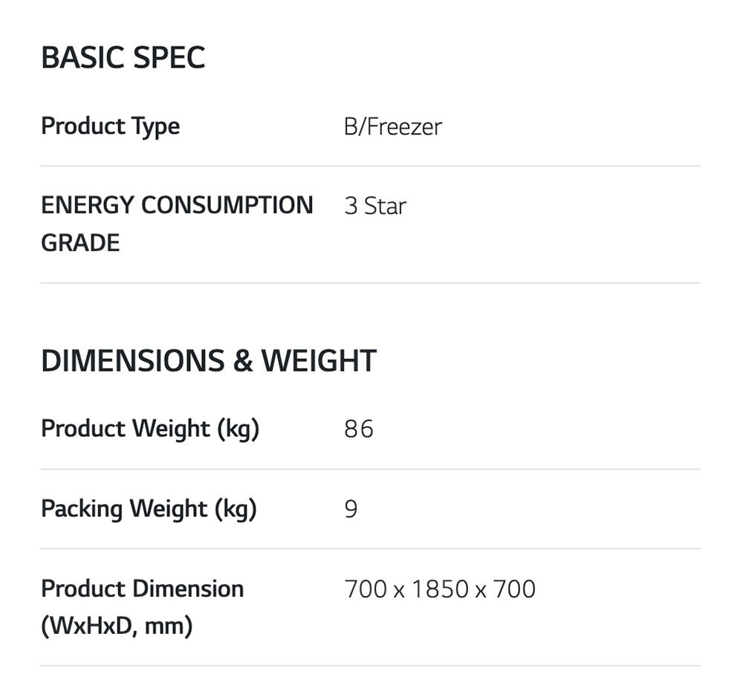Select the 3 Star energy rating value

pyautogui.click(x=374, y=206)
